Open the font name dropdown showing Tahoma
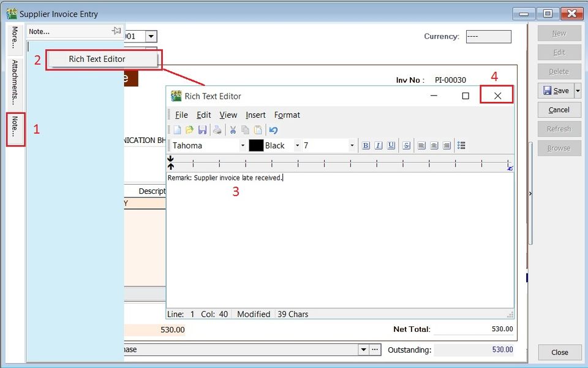588x368 pixels. pos(243,145)
